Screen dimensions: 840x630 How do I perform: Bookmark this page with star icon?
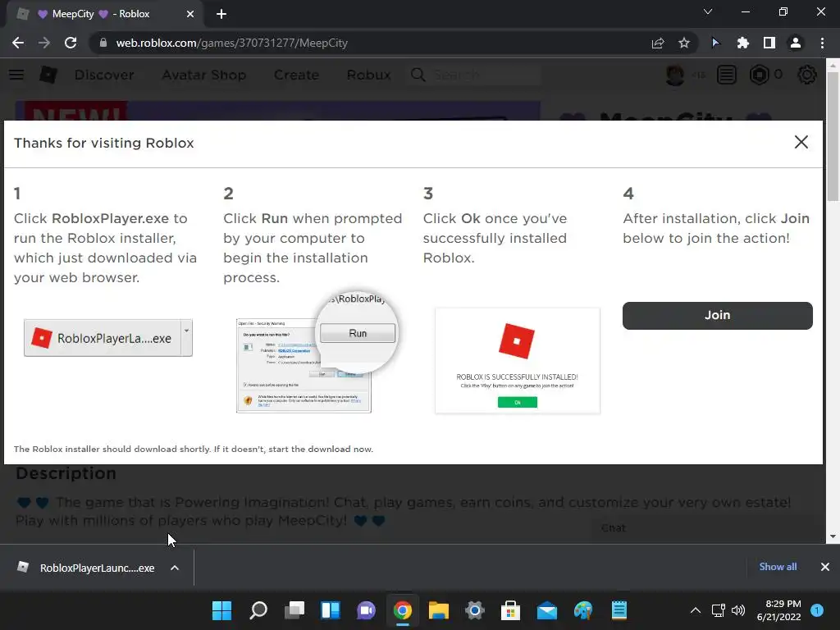[684, 43]
